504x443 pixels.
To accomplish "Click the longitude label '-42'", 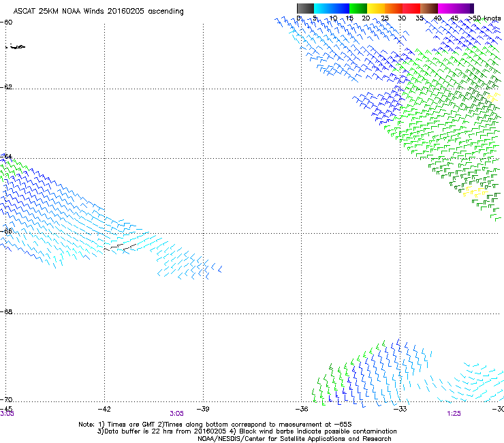I will click(104, 409).
